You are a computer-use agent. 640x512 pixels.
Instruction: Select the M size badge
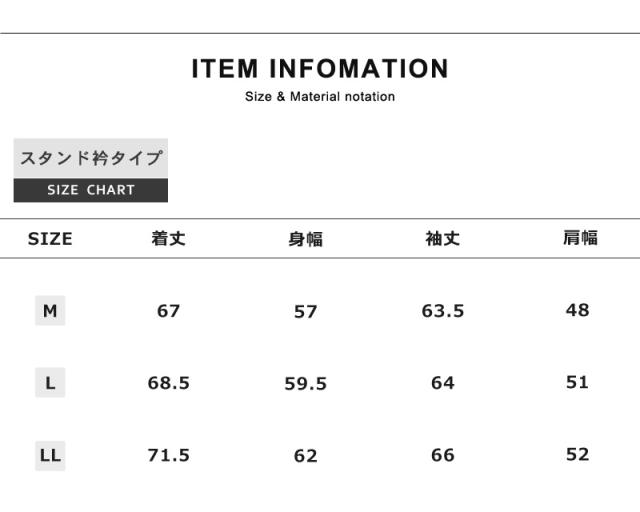50,311
